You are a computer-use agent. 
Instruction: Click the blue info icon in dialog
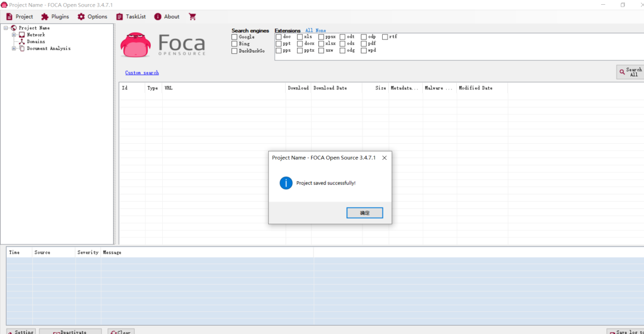click(286, 183)
